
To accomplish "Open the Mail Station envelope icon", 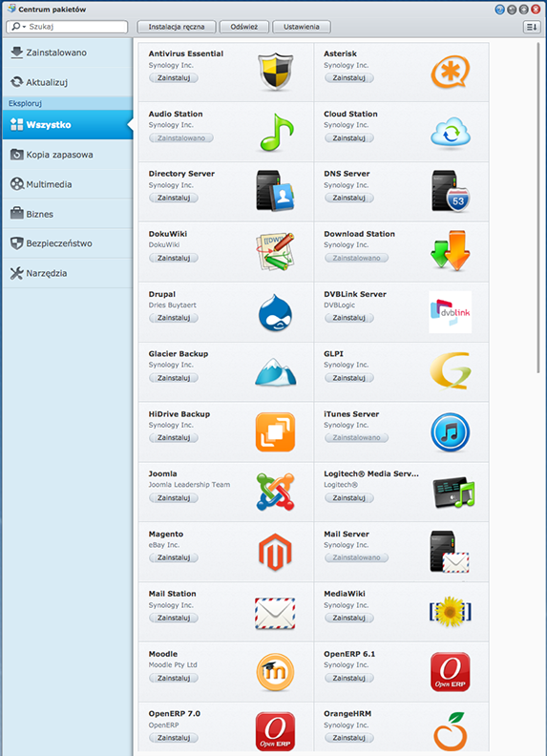I will (275, 613).
